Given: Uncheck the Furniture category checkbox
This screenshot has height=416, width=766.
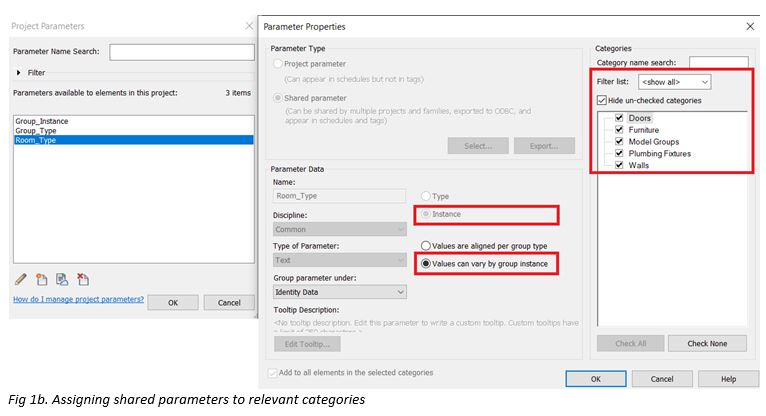Looking at the screenshot, I should tap(619, 129).
